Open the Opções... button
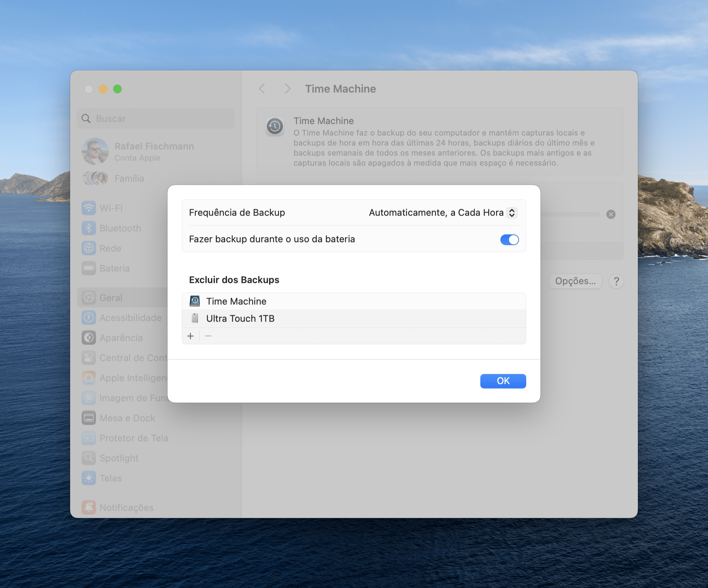 point(575,281)
